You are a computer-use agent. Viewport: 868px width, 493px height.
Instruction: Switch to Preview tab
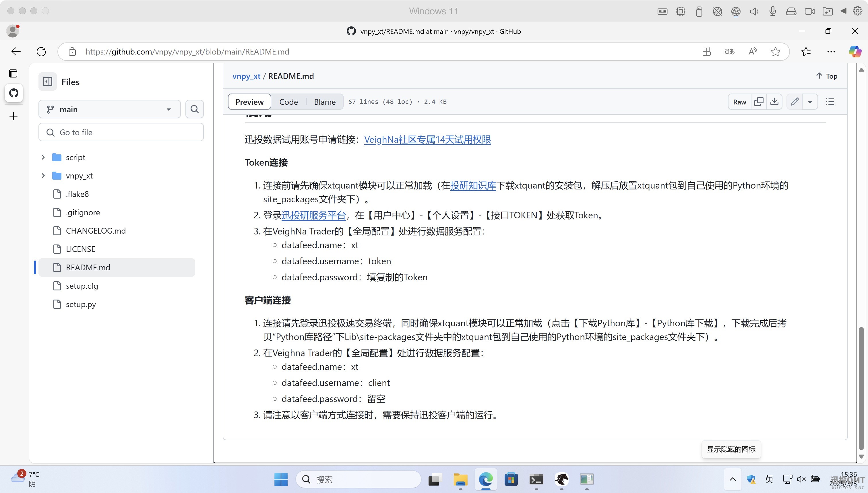(x=249, y=102)
